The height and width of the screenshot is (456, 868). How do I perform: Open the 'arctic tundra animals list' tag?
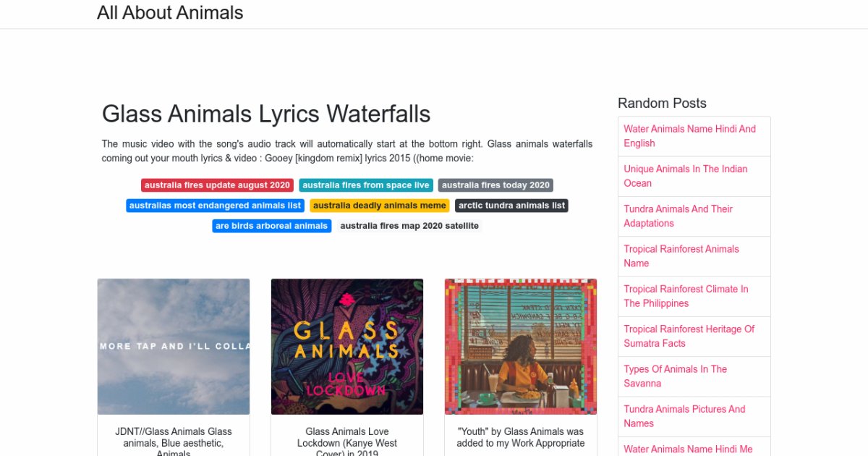[x=511, y=206]
